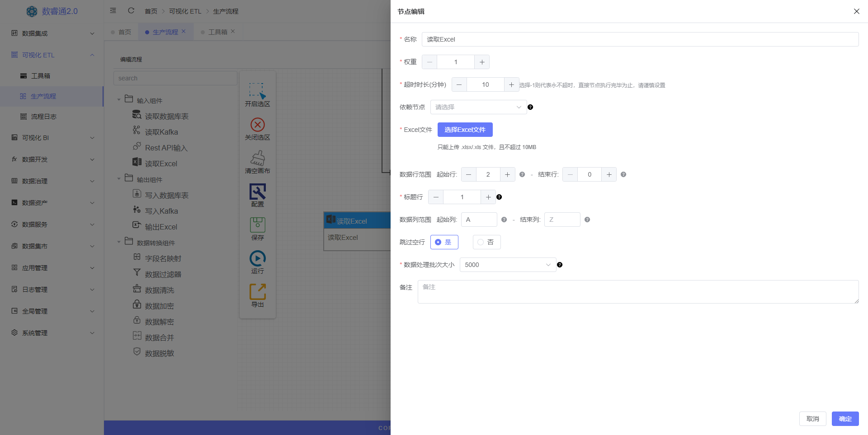
Task: Click the 保存 save disk icon
Action: click(257, 225)
